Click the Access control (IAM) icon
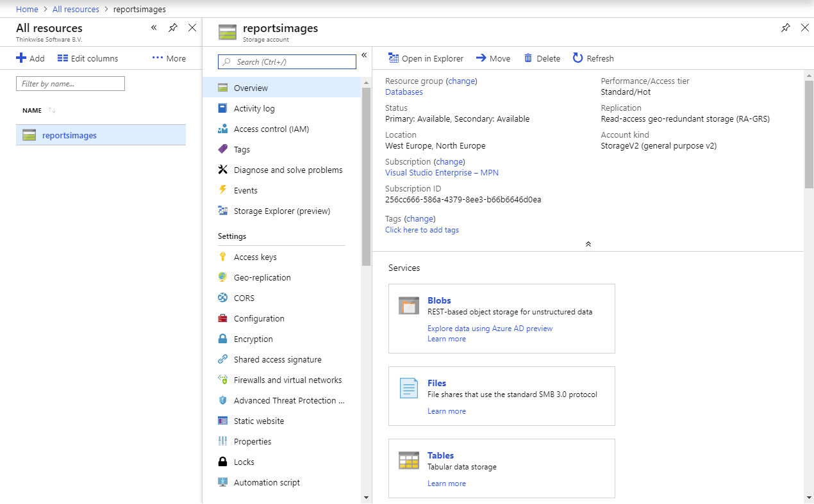The height and width of the screenshot is (504, 814). (x=223, y=129)
